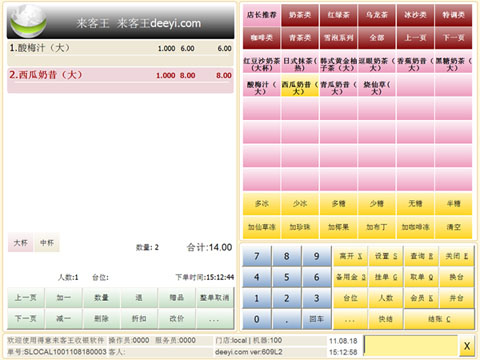The height and width of the screenshot is (360, 480).
Task: Show 全部 products
Action: 377,38
